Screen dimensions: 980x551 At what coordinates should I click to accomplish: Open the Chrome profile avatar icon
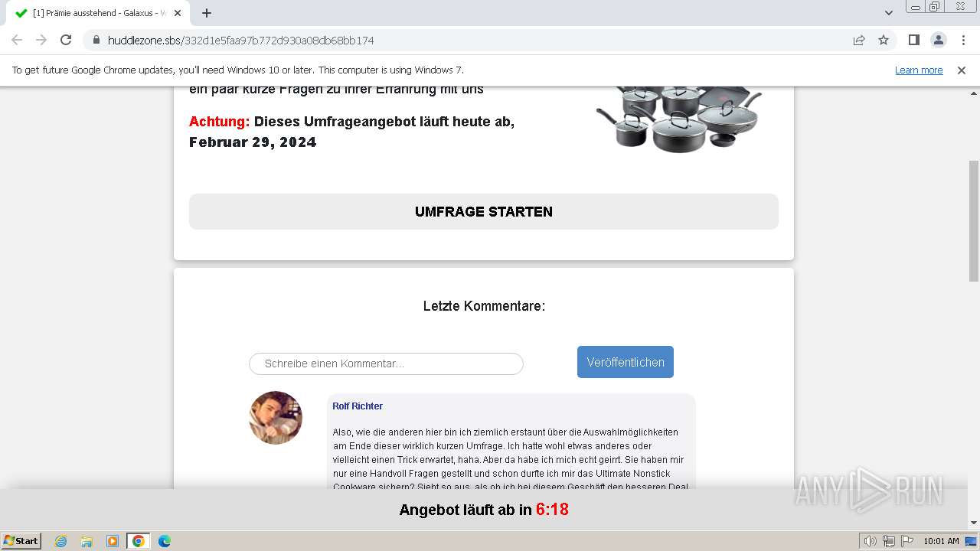(x=938, y=40)
